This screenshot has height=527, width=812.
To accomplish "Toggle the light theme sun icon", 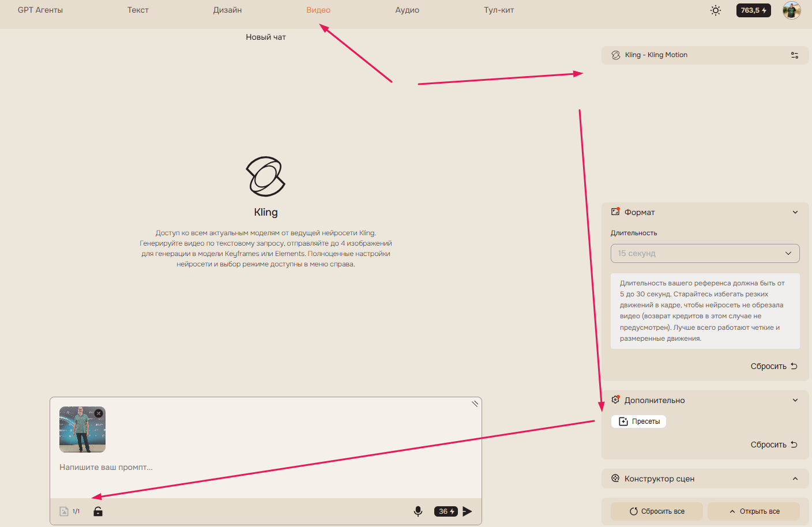I will point(716,10).
